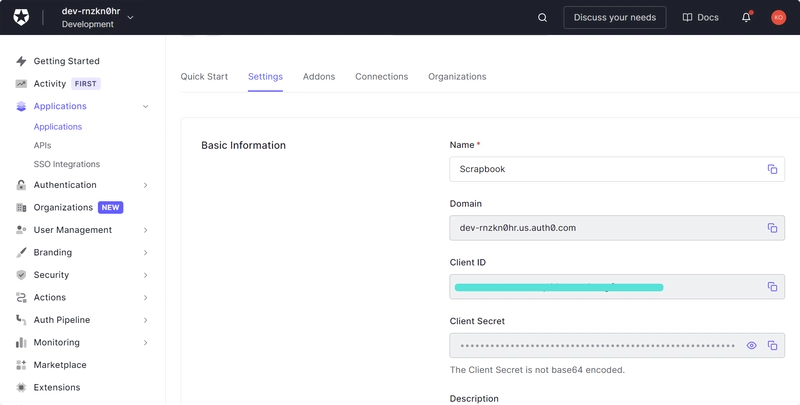Viewport: 800px width, 405px height.
Task: Copy the Domain value
Action: 772,228
